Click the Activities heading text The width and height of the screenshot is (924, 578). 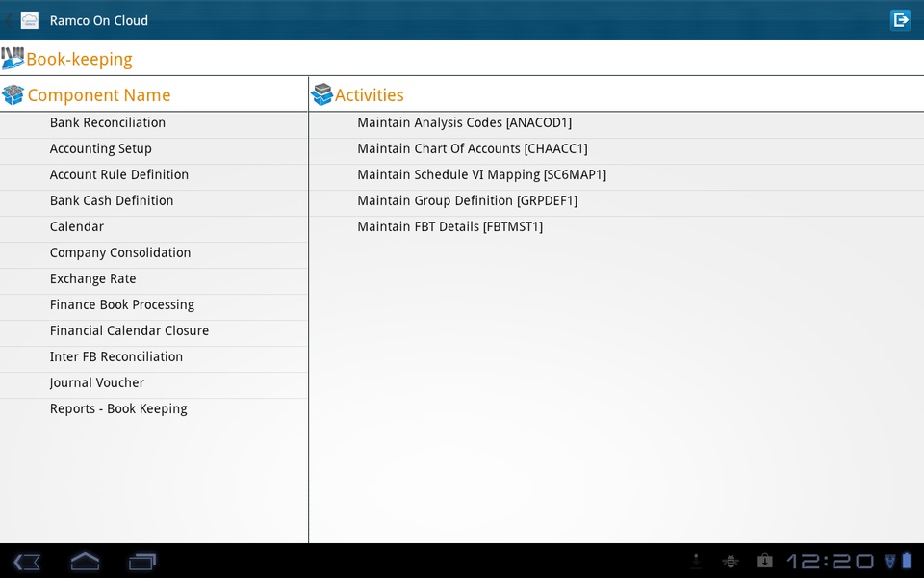click(x=370, y=95)
